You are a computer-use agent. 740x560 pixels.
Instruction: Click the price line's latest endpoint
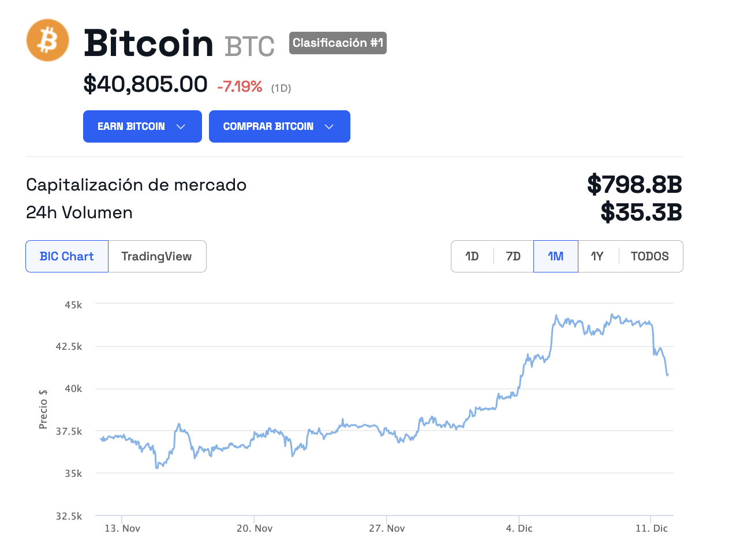(667, 375)
